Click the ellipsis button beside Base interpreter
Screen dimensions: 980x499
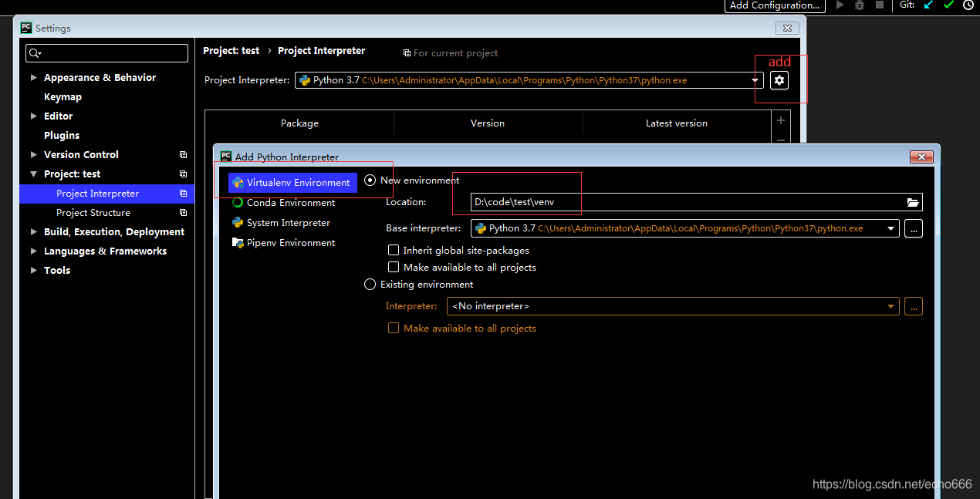point(914,228)
